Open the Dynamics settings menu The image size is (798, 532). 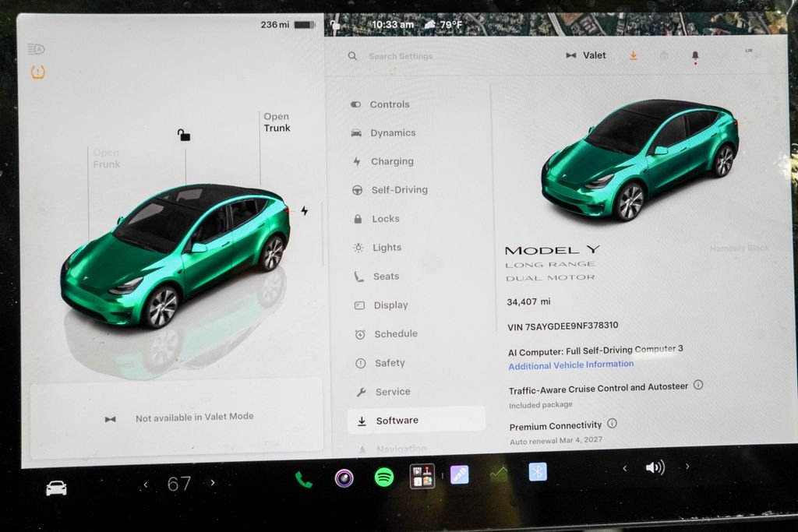(383, 132)
